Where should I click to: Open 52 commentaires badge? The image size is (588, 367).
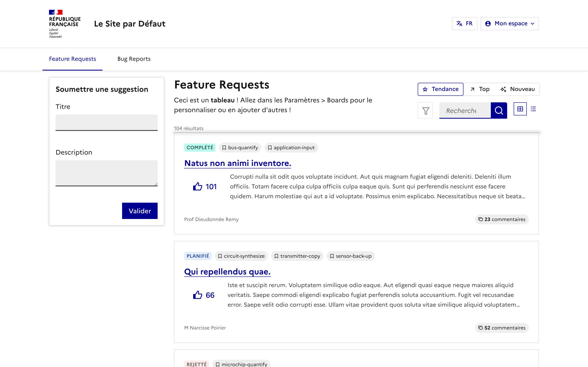pos(502,328)
